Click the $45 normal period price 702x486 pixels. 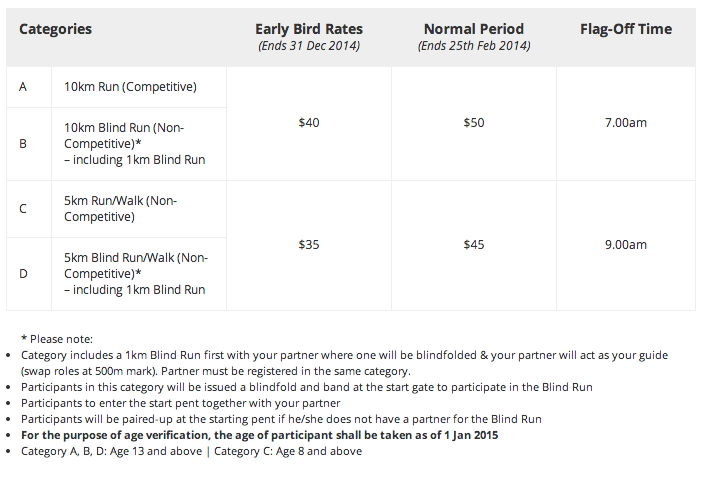tap(473, 244)
